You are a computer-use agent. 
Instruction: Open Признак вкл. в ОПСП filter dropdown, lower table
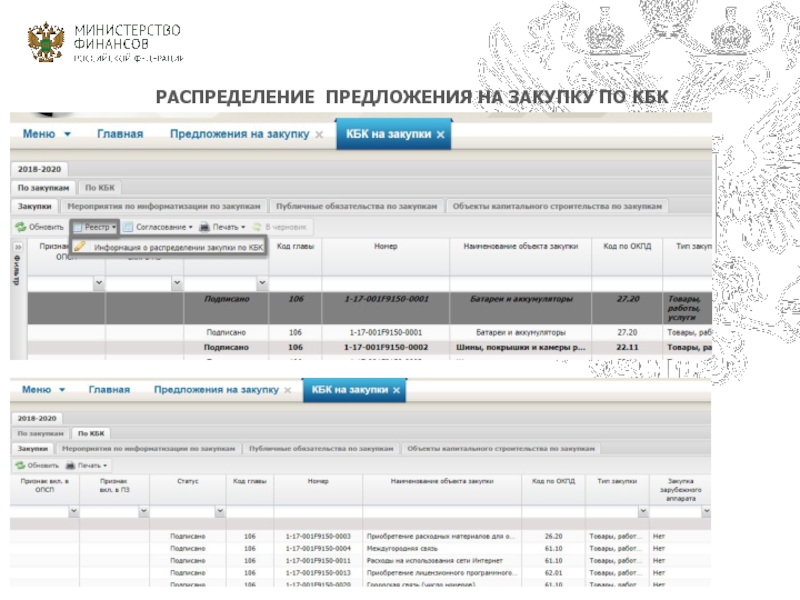tap(73, 511)
